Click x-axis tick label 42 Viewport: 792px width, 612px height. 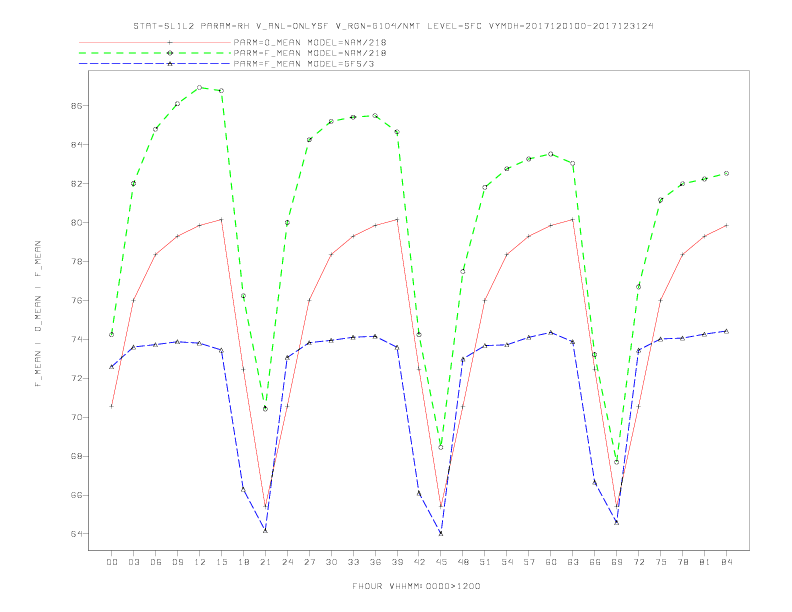[419, 562]
